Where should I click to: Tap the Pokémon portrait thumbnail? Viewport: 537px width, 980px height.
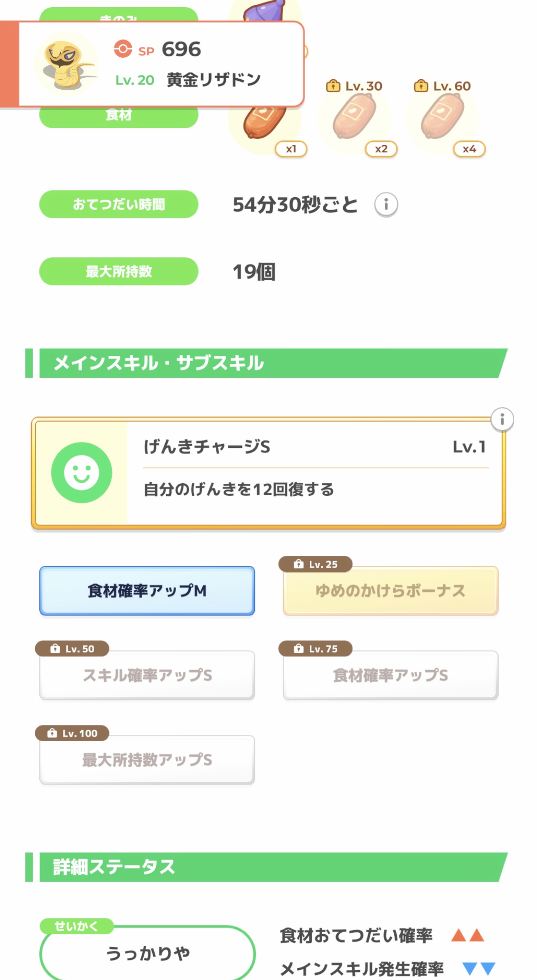[x=66, y=65]
